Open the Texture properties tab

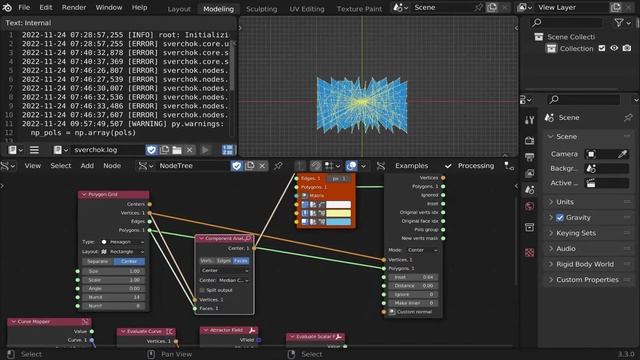point(529,253)
